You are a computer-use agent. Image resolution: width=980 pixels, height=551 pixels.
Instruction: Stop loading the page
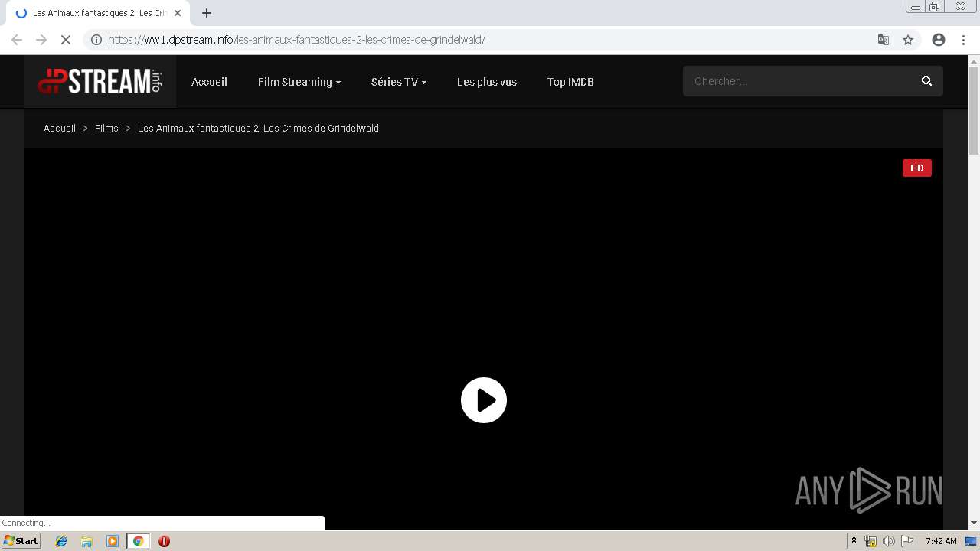(x=66, y=40)
